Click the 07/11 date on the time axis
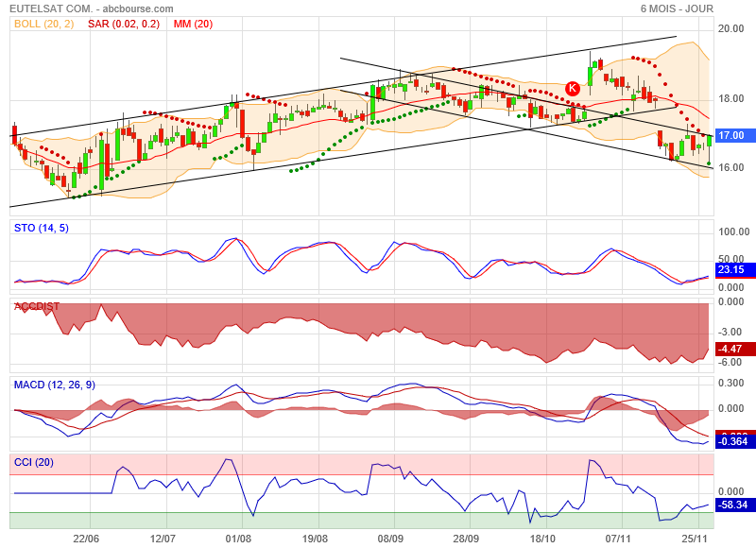This screenshot has height=548, width=756. click(618, 539)
